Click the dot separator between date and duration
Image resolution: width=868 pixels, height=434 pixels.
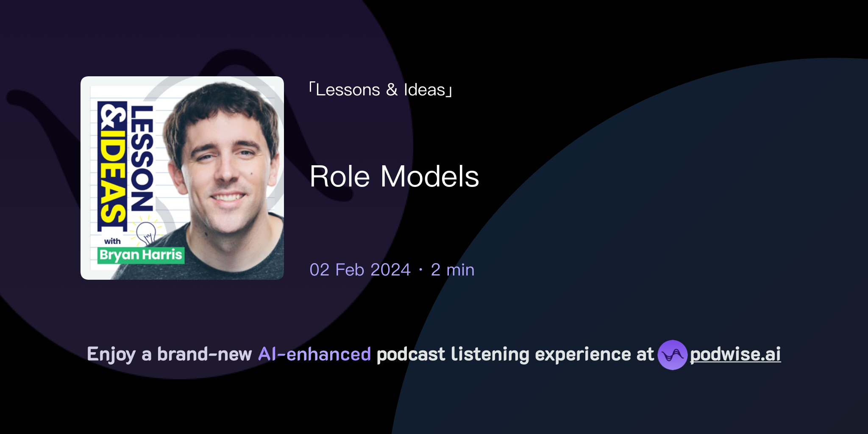[420, 270]
